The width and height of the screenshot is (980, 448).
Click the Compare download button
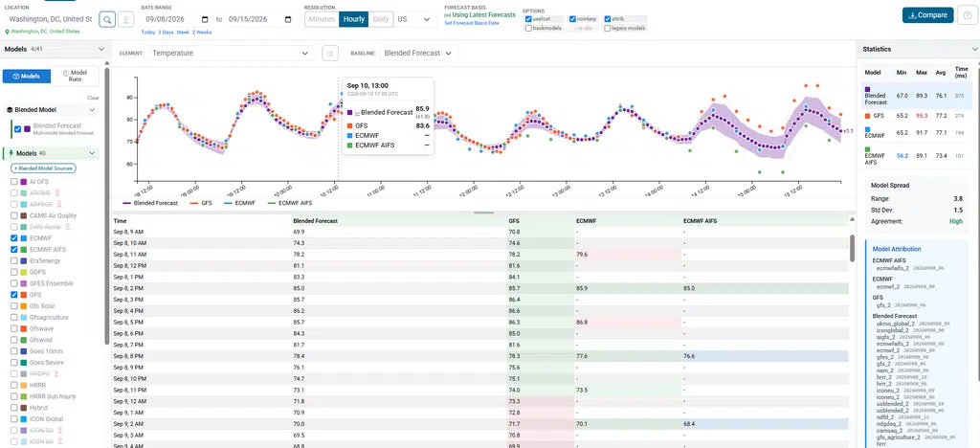coord(927,15)
